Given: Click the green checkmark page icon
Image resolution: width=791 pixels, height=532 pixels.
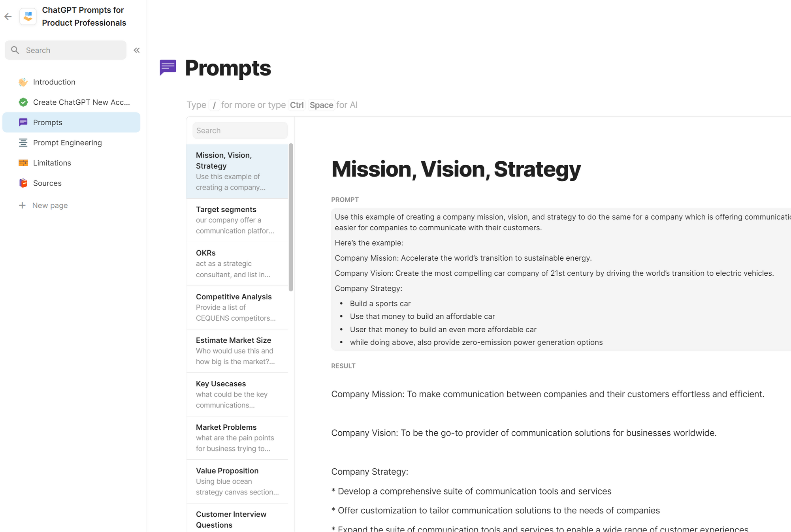Looking at the screenshot, I should 23,102.
